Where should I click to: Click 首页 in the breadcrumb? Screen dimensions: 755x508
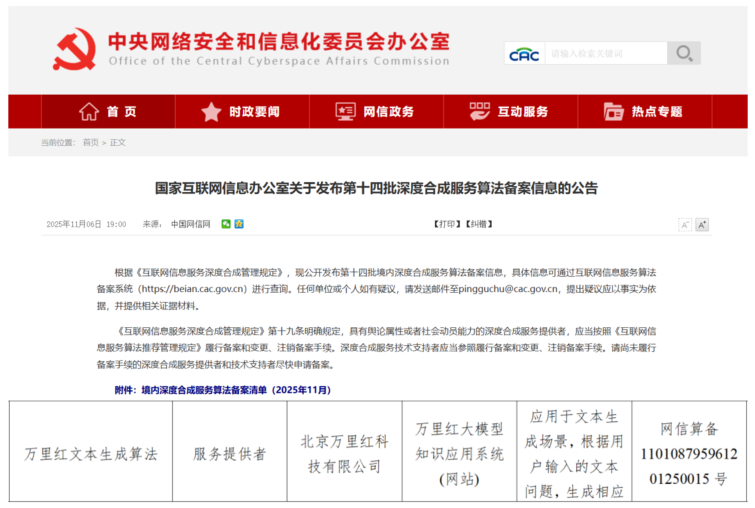coord(90,143)
